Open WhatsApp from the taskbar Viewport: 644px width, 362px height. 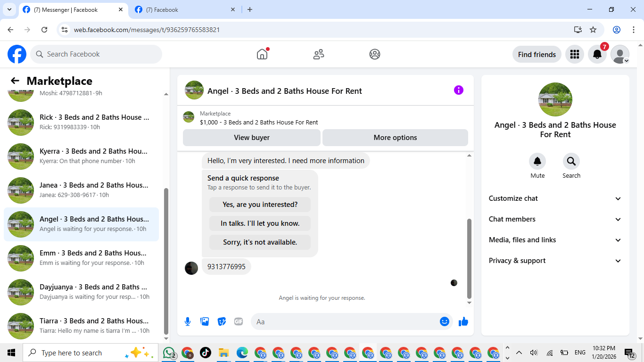pos(169,353)
